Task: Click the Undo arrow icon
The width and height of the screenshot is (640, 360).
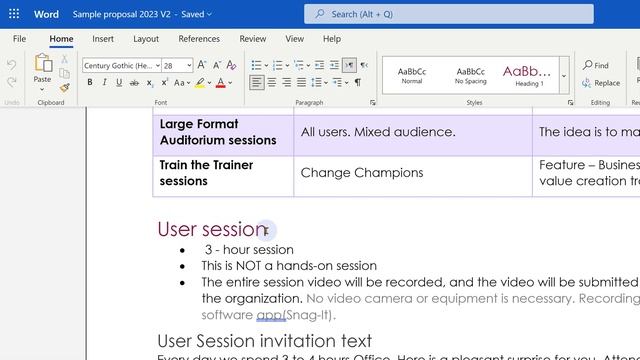Action: coord(11,65)
